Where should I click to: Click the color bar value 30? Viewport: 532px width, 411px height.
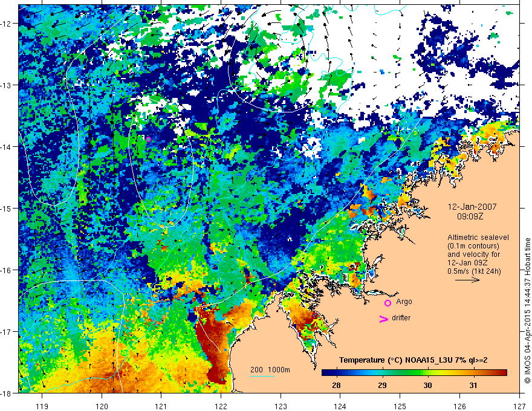427,385
